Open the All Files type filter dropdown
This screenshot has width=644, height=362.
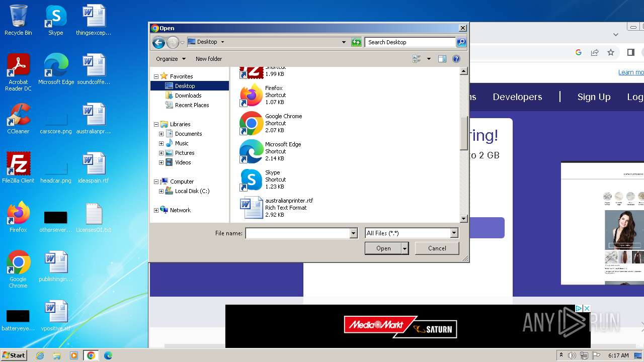(x=454, y=233)
